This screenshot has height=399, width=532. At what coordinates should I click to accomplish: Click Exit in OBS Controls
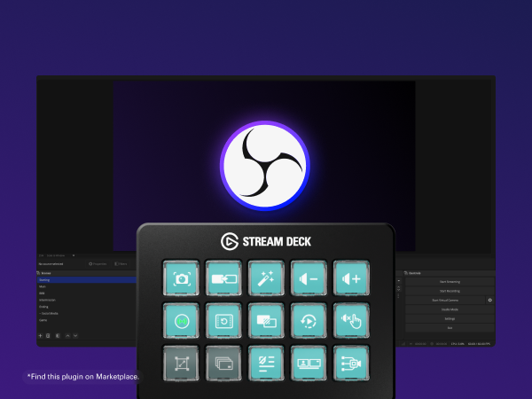coord(450,328)
